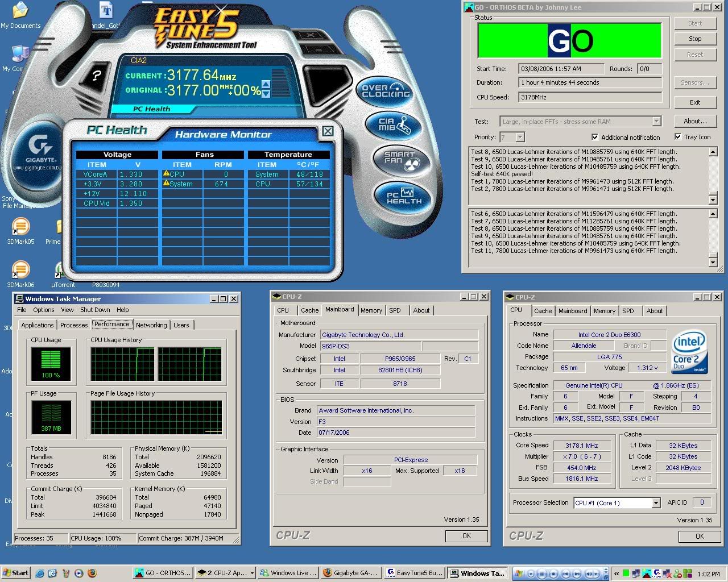Screen dimensions: 728x582
Task: Click the Exit button in ORTHOS
Action: point(695,102)
